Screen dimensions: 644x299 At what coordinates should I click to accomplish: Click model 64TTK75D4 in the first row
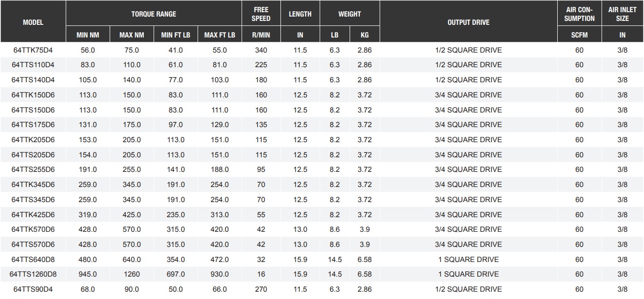(x=33, y=50)
